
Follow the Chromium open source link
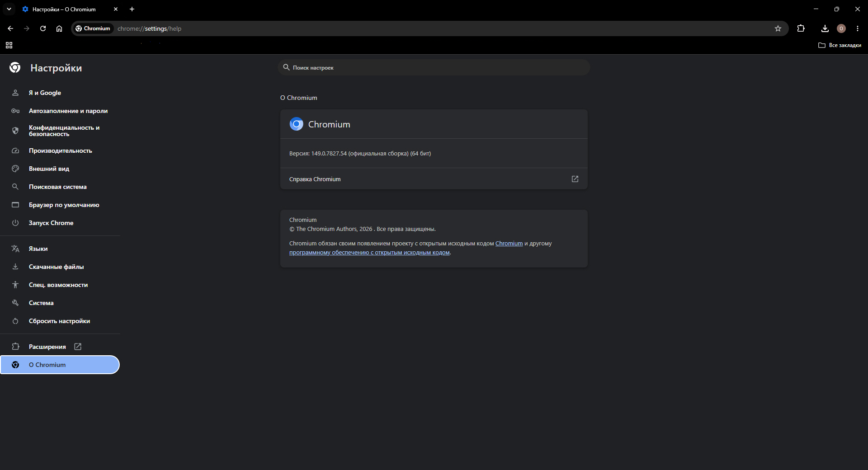pyautogui.click(x=509, y=244)
